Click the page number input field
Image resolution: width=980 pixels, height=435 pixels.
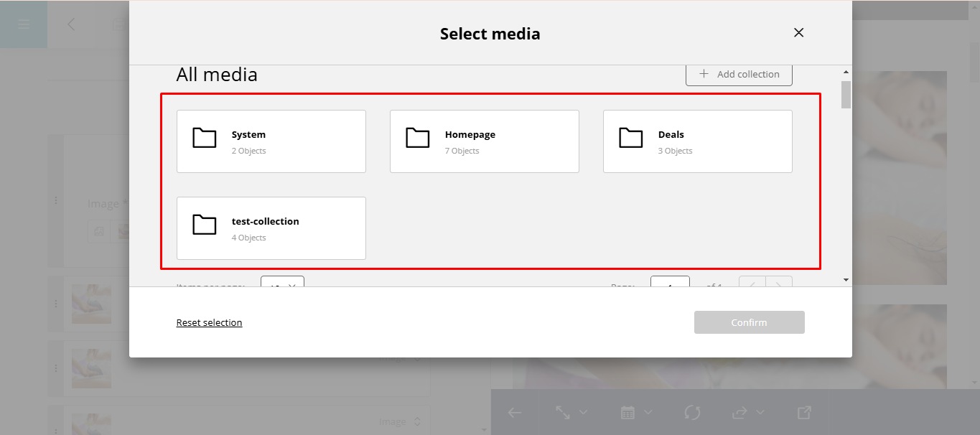(669, 282)
